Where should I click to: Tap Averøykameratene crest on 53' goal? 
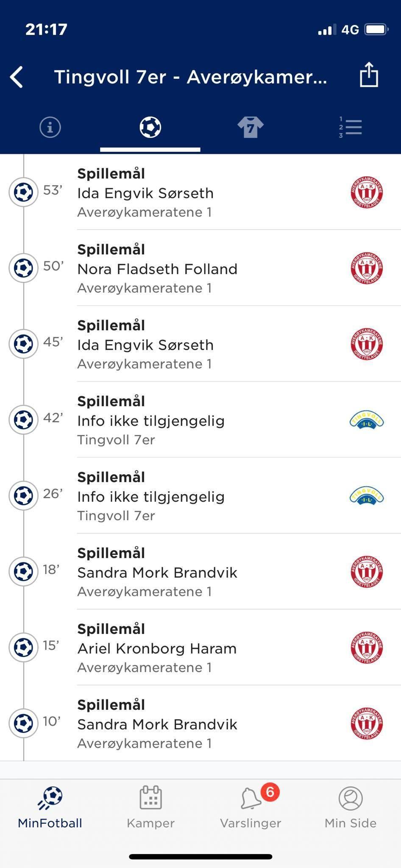point(367,193)
